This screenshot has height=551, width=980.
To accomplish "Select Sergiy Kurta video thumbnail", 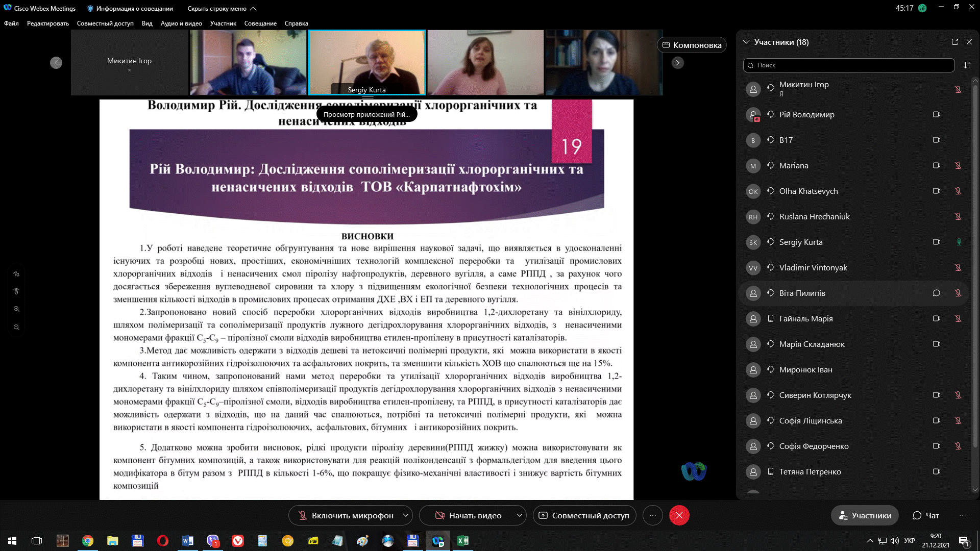I will tap(366, 62).
